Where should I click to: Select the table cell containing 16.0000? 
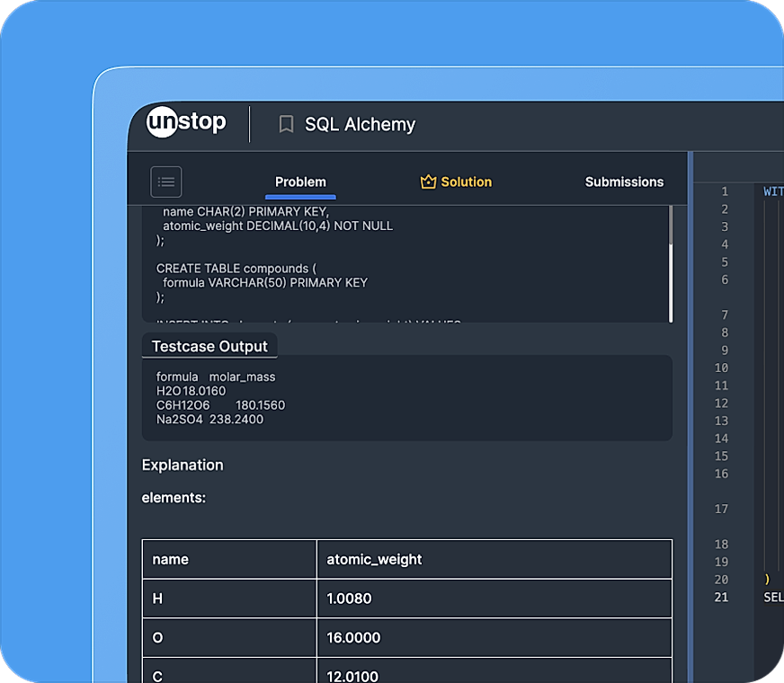(x=353, y=638)
